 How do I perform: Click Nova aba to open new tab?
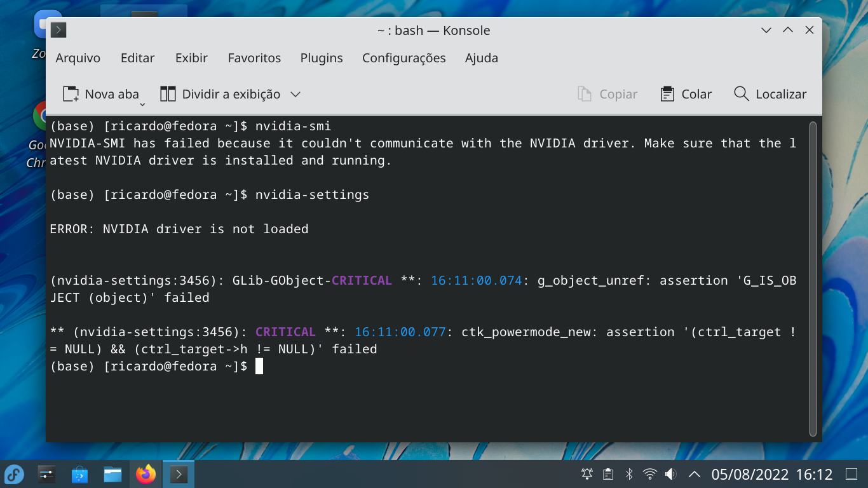point(100,94)
